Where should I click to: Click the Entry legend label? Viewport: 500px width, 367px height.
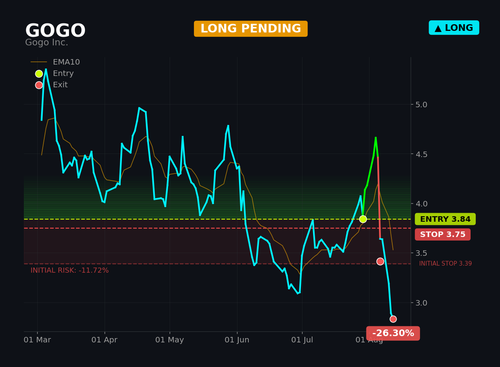pos(63,73)
